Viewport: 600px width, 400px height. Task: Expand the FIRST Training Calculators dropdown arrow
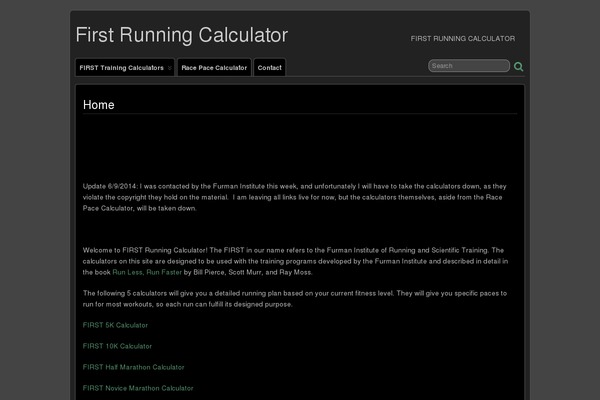[170, 68]
